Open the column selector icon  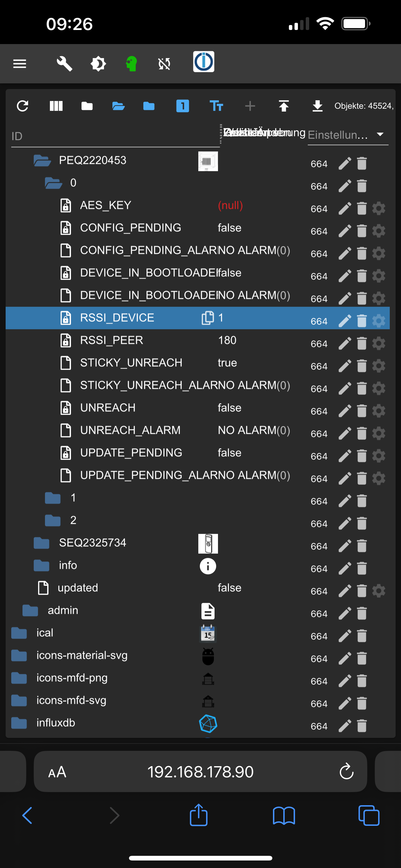(56, 106)
